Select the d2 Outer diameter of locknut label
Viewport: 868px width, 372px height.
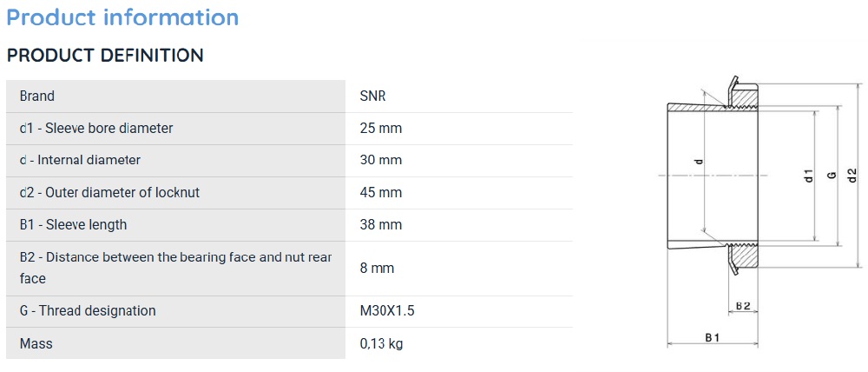(x=109, y=192)
